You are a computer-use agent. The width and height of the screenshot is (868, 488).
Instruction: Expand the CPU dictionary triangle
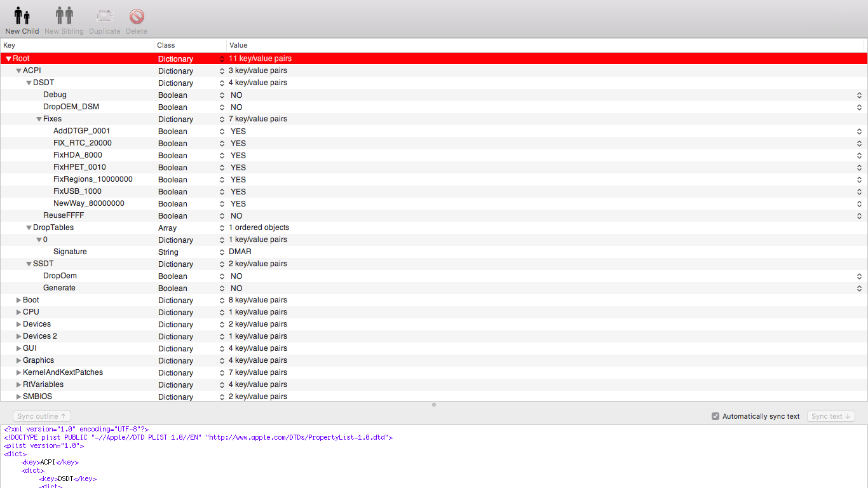pos(19,312)
